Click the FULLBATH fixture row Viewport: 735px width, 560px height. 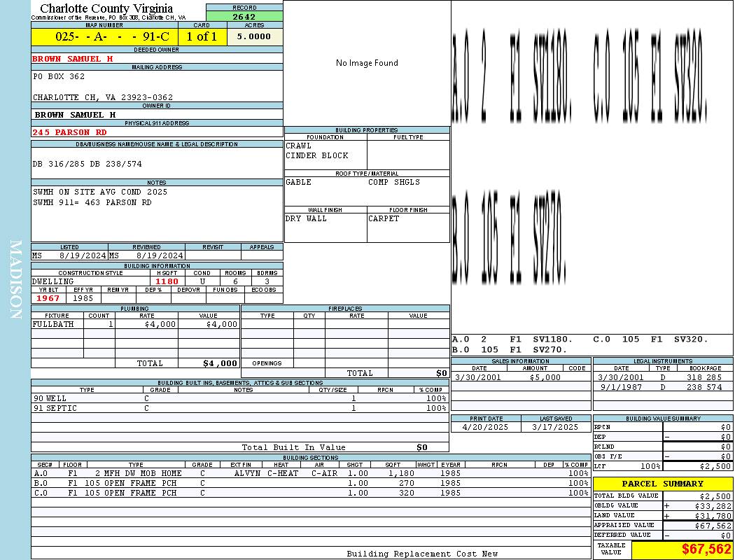136,324
